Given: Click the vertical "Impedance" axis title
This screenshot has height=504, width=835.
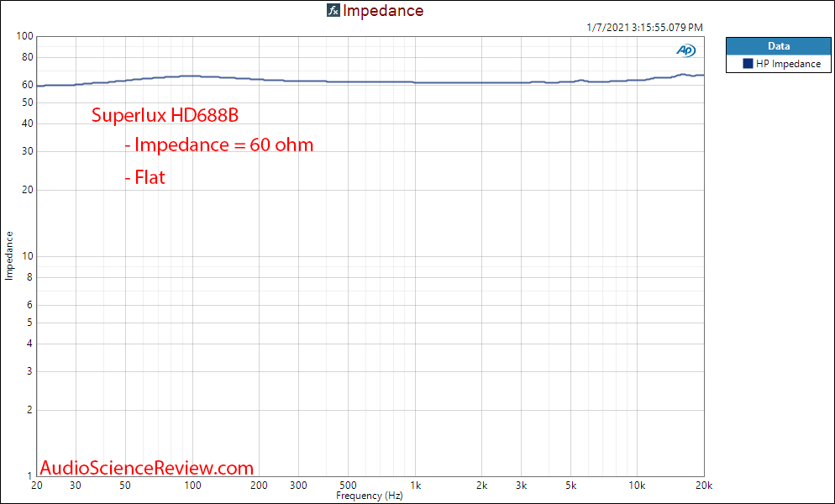Looking at the screenshot, I should click(x=9, y=256).
